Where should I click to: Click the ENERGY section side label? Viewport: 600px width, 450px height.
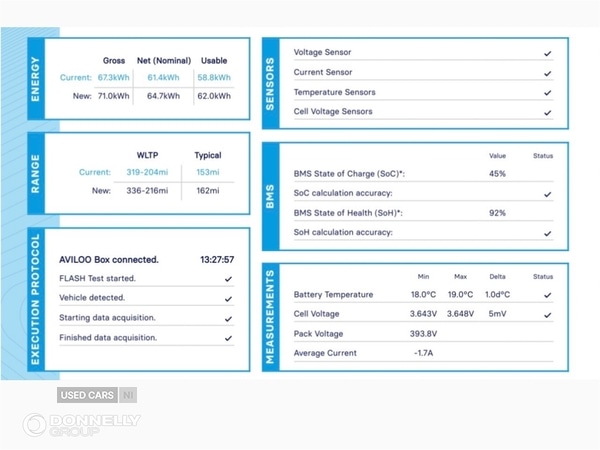pos(36,79)
